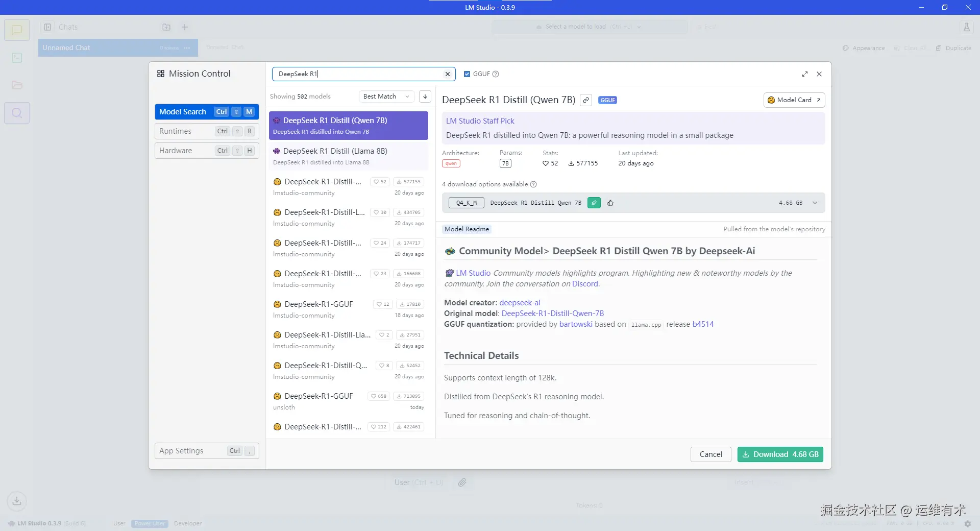Image resolution: width=980 pixels, height=531 pixels.
Task: Reverse the sort direction arrow
Action: coord(425,96)
